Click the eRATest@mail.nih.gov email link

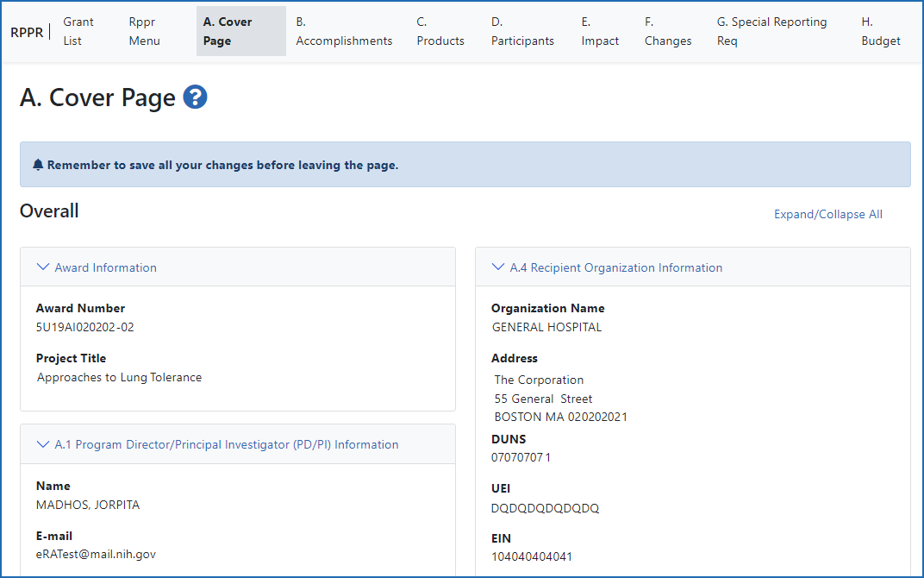click(x=96, y=554)
